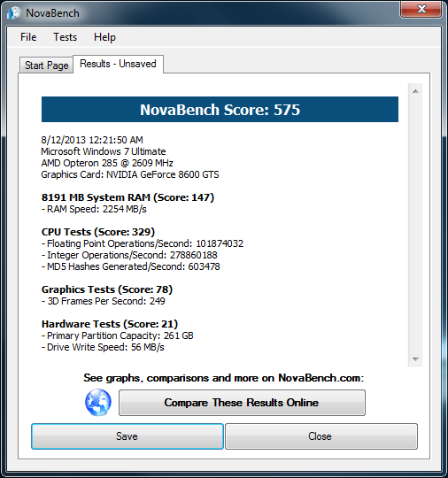Open the Tests menu
The height and width of the screenshot is (478, 448).
pyautogui.click(x=65, y=37)
